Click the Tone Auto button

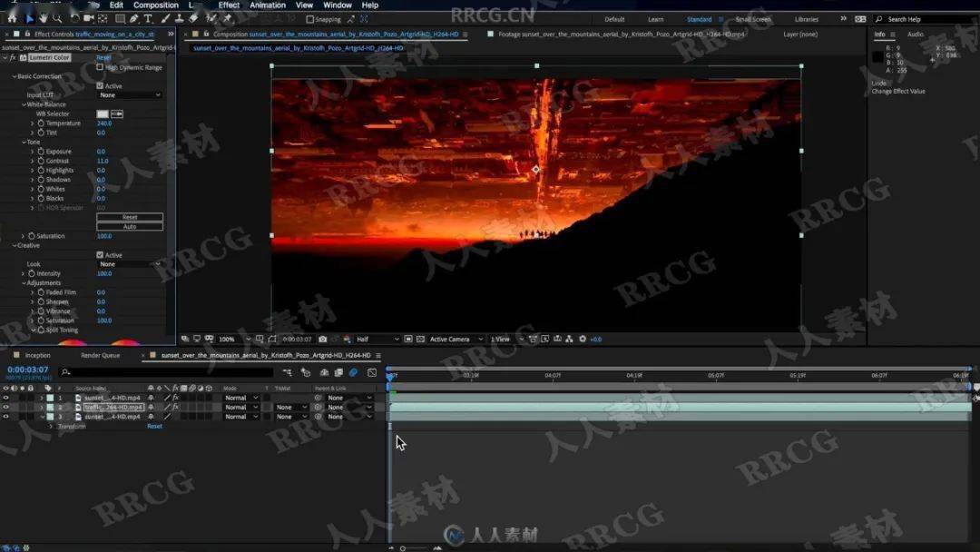(130, 226)
